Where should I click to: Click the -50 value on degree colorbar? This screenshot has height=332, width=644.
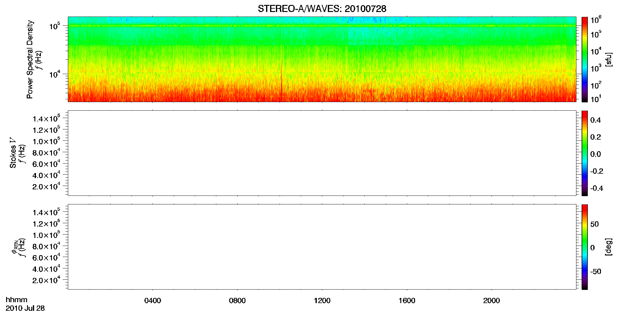pos(596,271)
